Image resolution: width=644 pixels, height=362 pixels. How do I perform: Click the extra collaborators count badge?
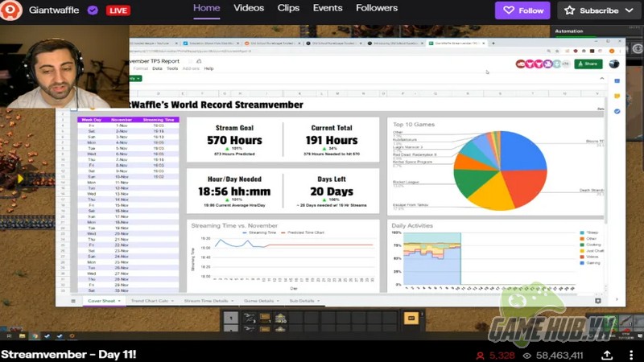pos(566,64)
